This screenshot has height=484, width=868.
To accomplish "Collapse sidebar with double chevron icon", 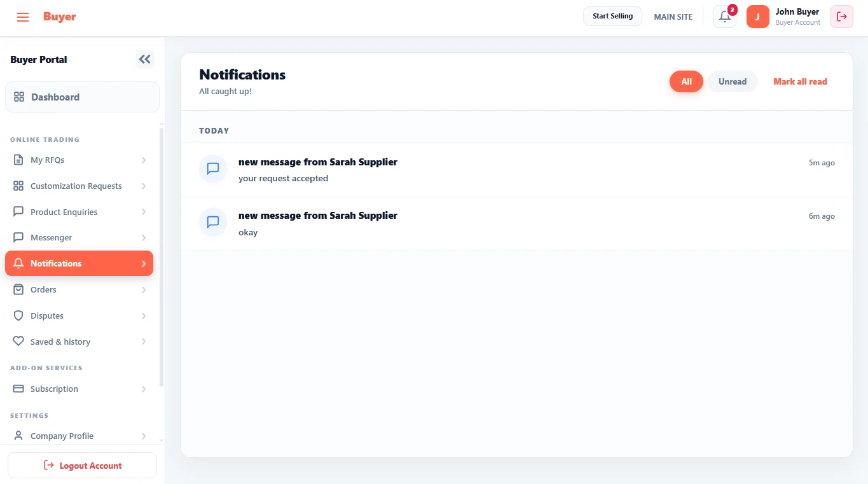I will [x=145, y=59].
